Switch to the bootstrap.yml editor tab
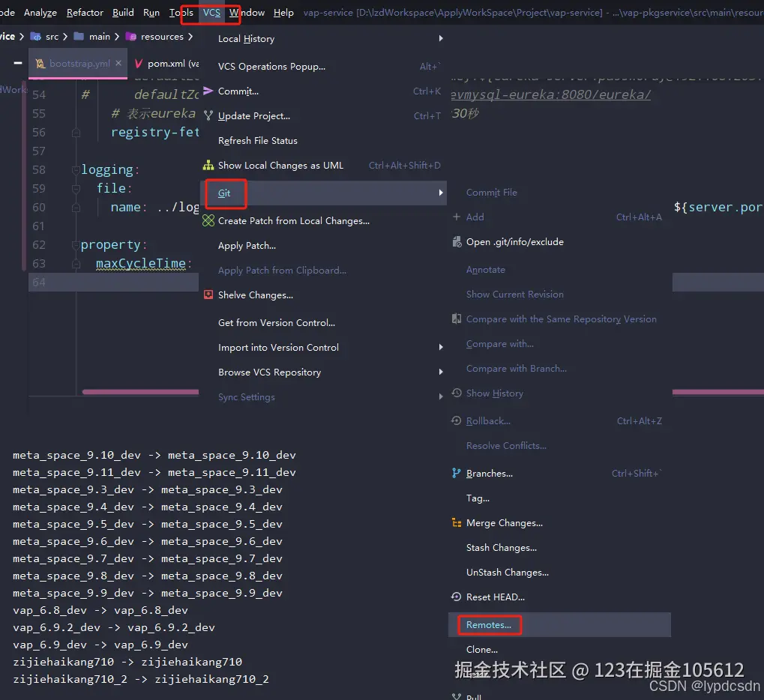Image resolution: width=764 pixels, height=700 pixels. click(x=78, y=63)
